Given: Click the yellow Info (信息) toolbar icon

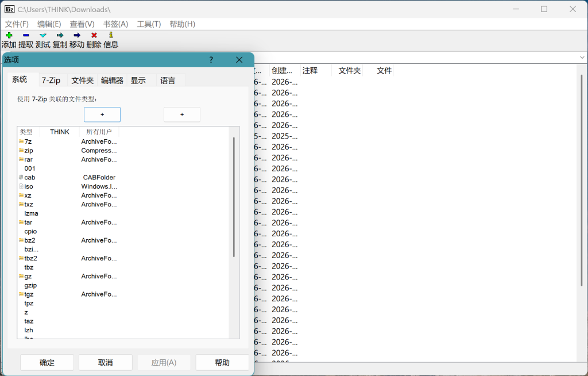Looking at the screenshot, I should click(111, 36).
